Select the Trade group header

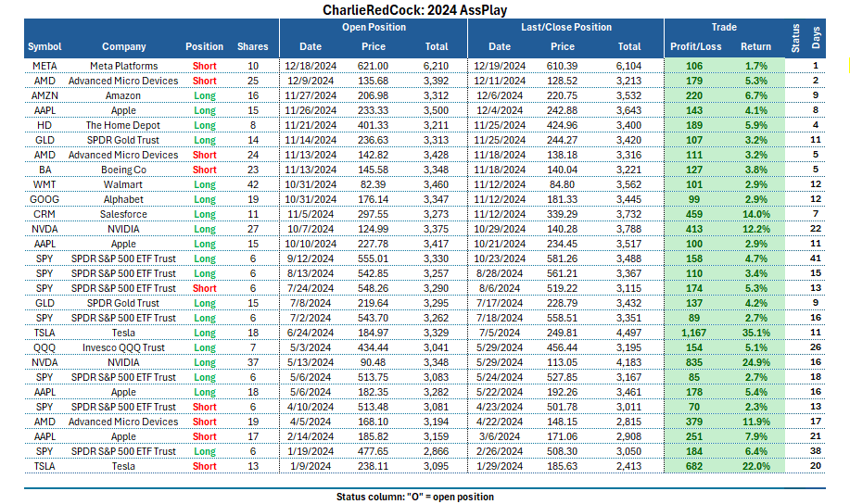tap(724, 27)
